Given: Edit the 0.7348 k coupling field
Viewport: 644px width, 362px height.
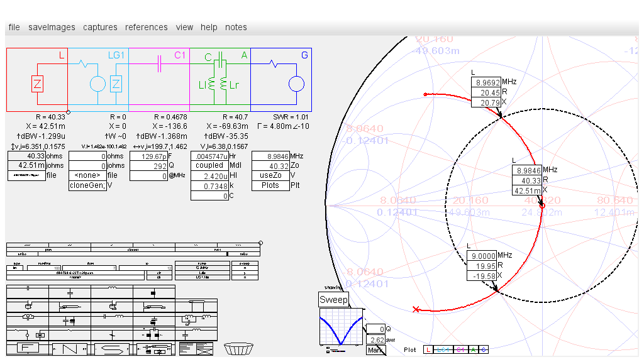Looking at the screenshot, I should [209, 186].
